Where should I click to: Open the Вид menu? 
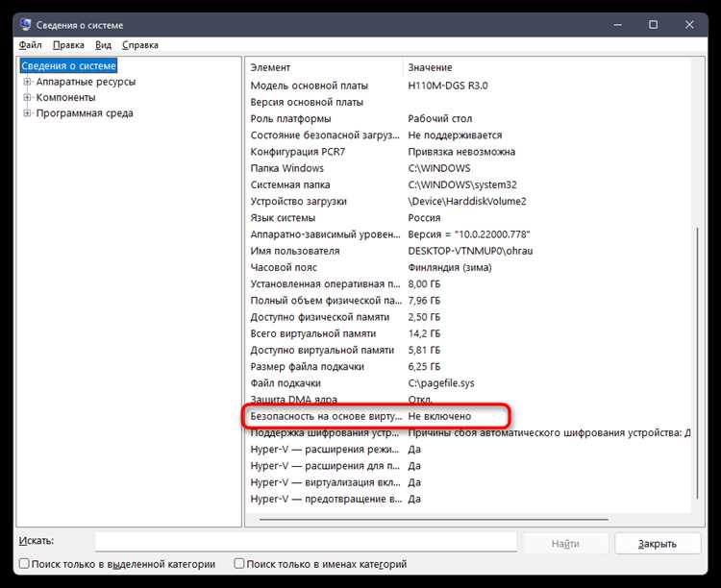click(104, 45)
